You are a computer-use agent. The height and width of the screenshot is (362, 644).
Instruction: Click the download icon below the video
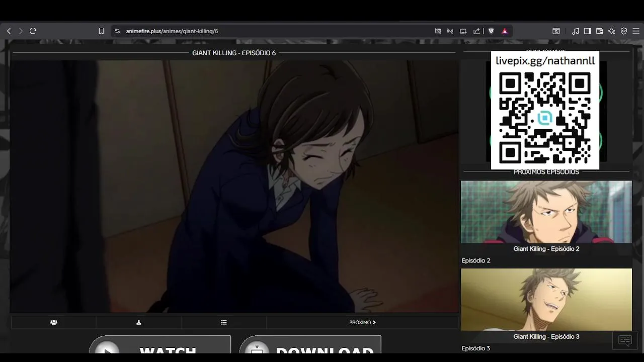(139, 322)
